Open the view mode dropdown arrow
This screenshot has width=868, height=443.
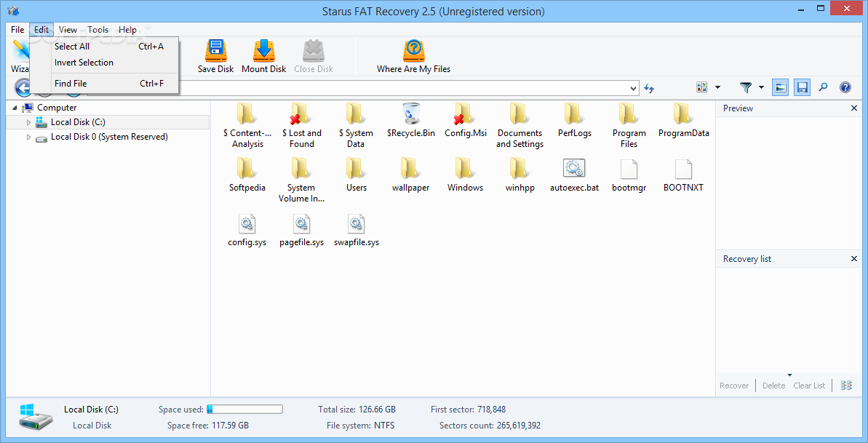pyautogui.click(x=718, y=87)
